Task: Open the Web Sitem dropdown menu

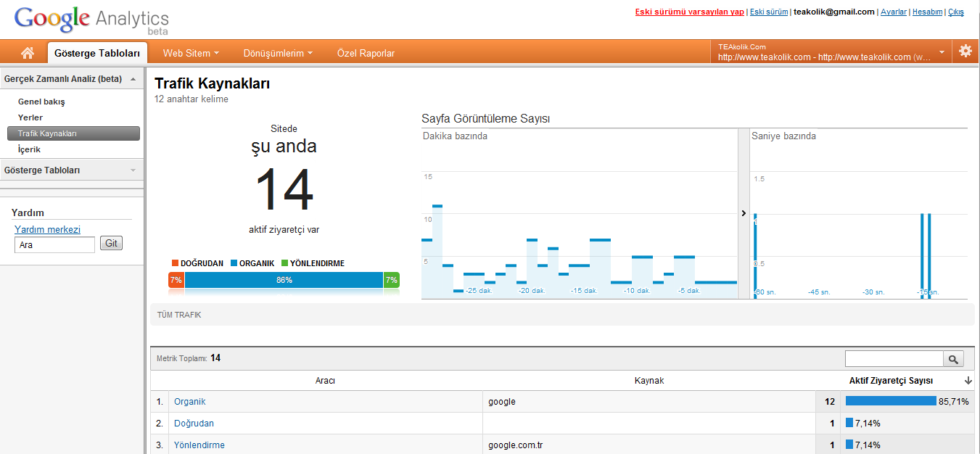Action: [x=191, y=53]
